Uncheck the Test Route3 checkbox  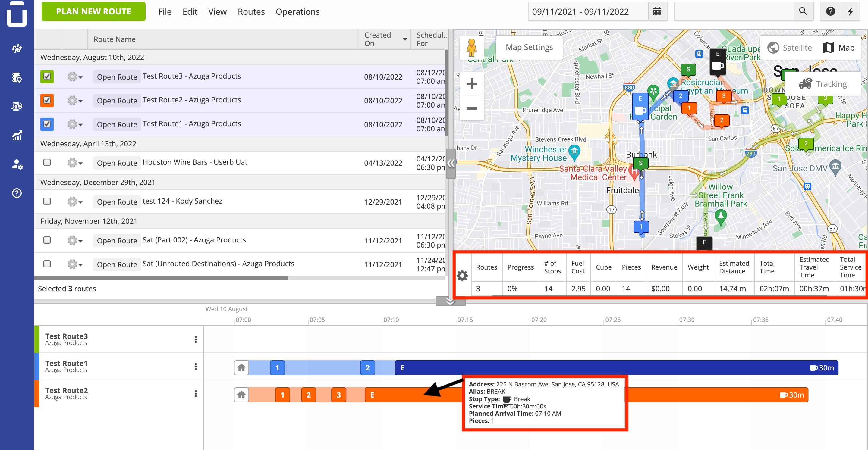tap(47, 77)
